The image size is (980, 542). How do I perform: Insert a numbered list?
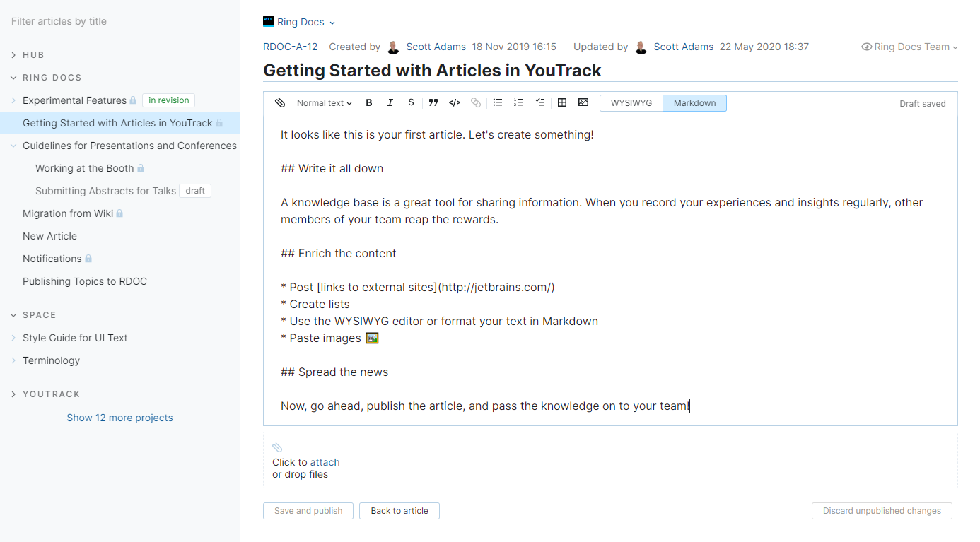(519, 103)
